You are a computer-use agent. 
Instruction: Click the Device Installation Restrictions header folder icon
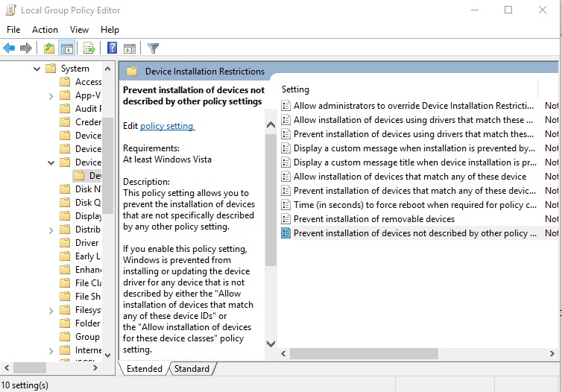pyautogui.click(x=132, y=72)
